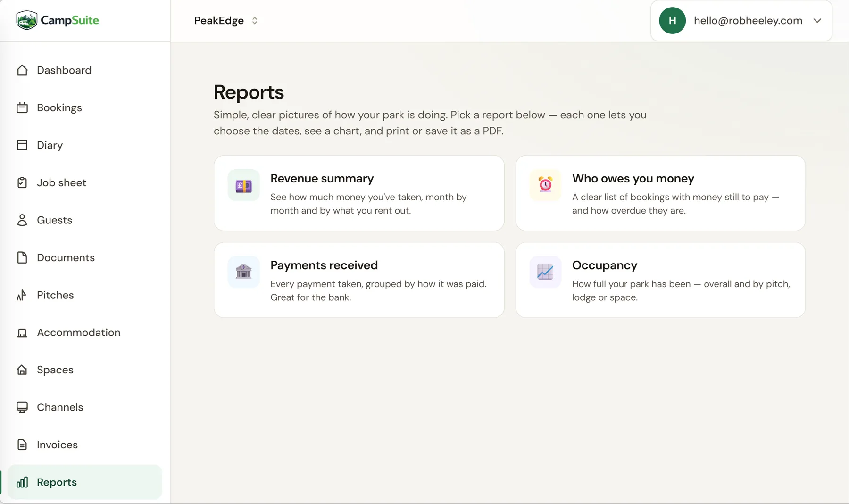
Task: Go to the Pitches page
Action: pos(85,295)
